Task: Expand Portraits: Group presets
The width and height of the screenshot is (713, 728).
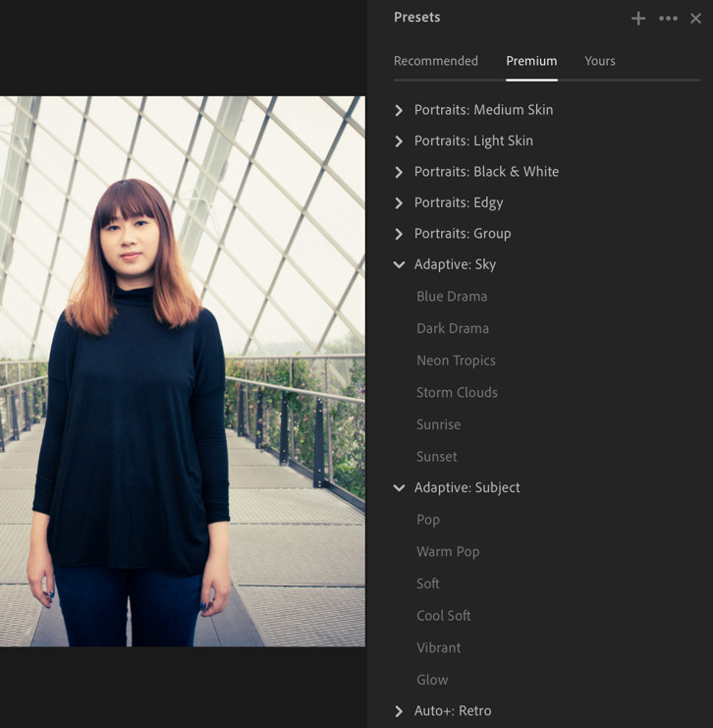Action: pos(453,234)
